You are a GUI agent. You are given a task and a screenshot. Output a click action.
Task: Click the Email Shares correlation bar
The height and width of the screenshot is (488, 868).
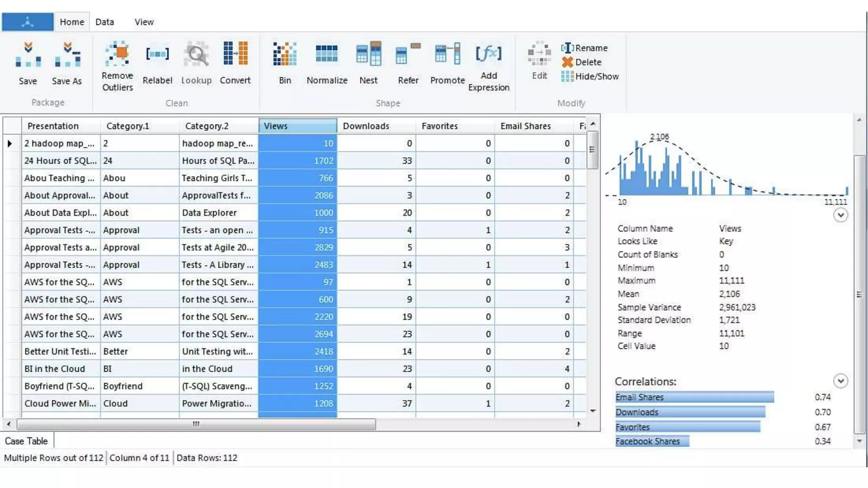click(694, 397)
